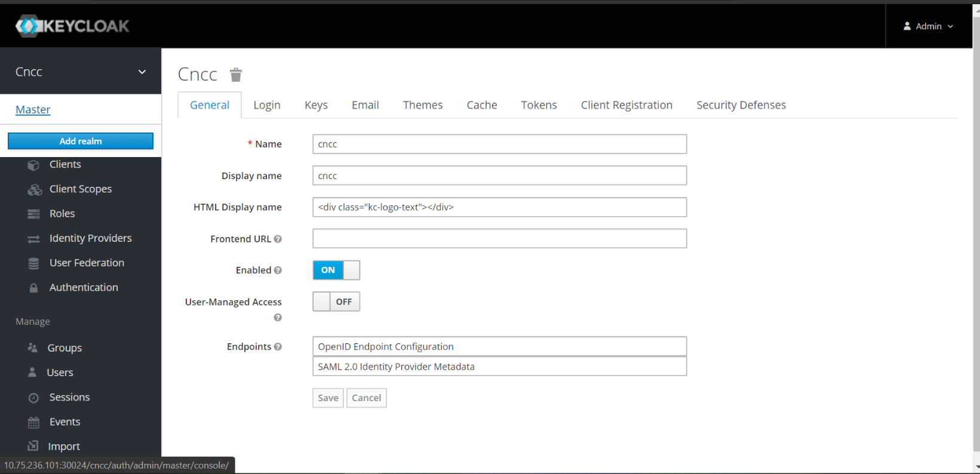Click the Import icon in sidebar
Image resolution: width=980 pixels, height=474 pixels.
pos(33,446)
